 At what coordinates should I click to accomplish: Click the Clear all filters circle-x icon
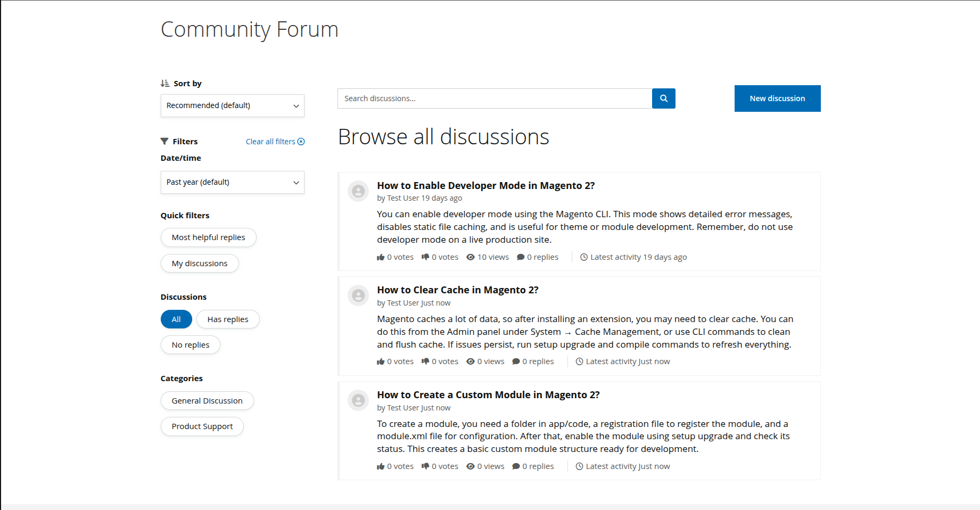pos(301,142)
